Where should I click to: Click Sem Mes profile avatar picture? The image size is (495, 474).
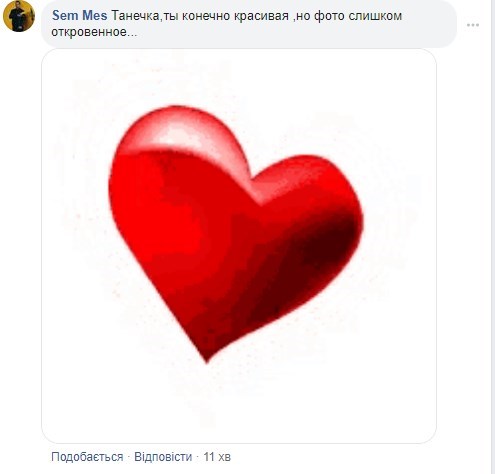[19, 16]
